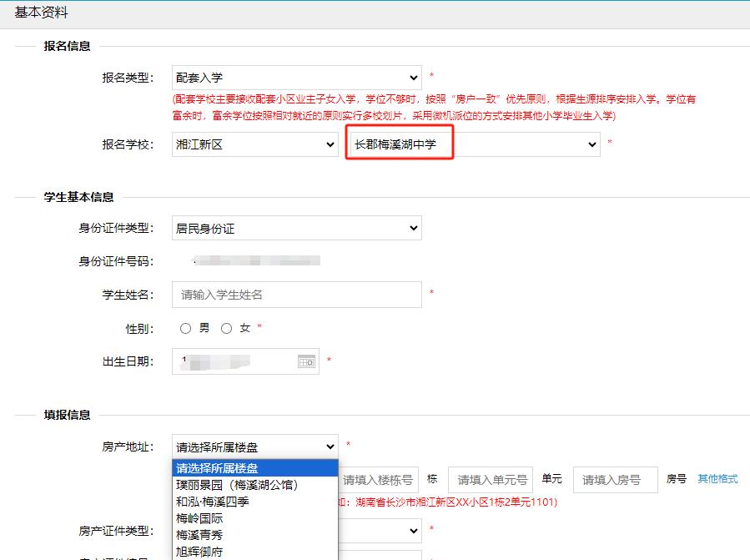Click the 其他格式 link
The width and height of the screenshot is (750, 560).
717,479
